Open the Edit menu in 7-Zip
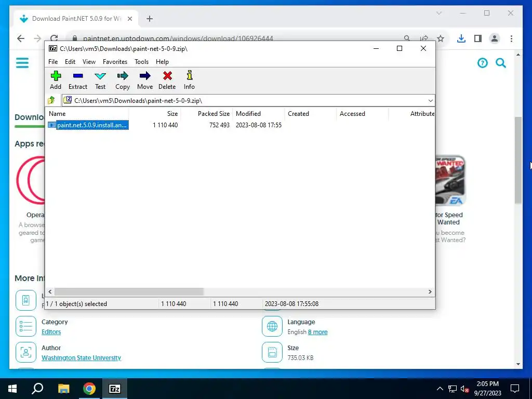The image size is (532, 399). point(70,62)
